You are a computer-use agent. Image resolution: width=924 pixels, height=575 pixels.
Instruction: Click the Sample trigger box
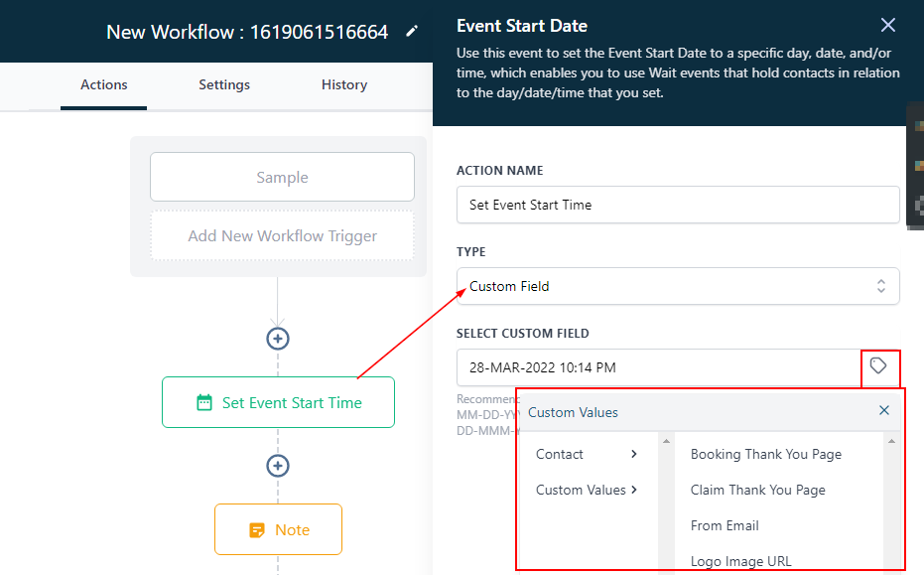pyautogui.click(x=282, y=178)
